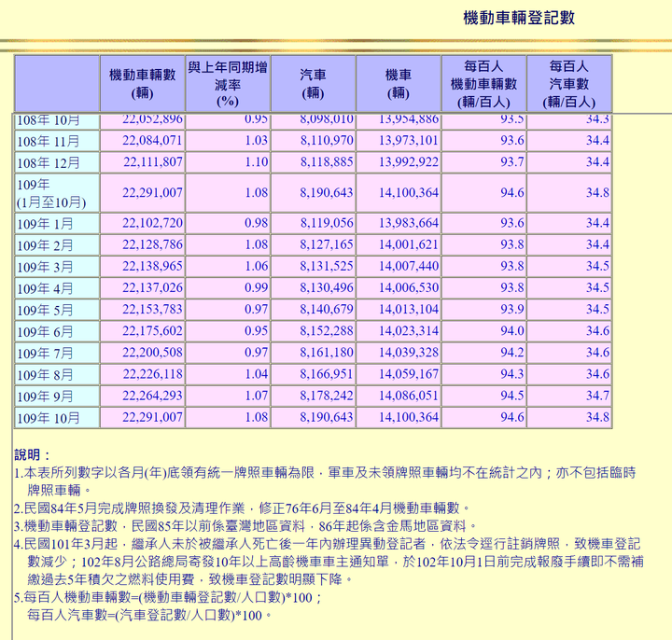This screenshot has height=640, width=672.
Task: Click car count 8,127,165 for 109年 2月
Action: (327, 244)
